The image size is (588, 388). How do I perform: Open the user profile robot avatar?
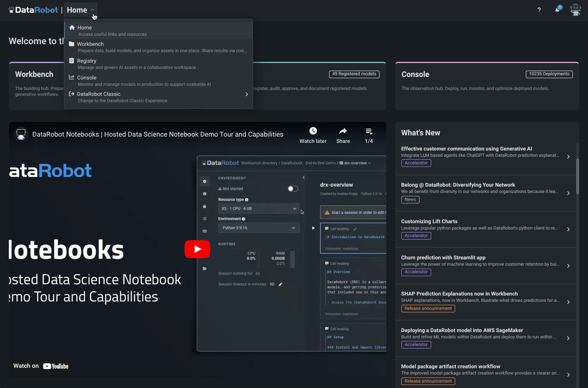pos(575,10)
